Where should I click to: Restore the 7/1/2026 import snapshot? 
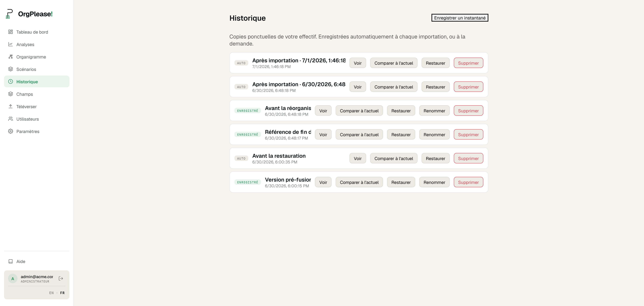(435, 63)
